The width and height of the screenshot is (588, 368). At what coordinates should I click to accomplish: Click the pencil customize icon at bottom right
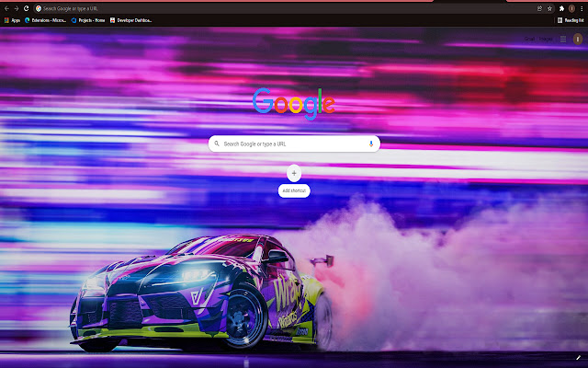point(578,358)
